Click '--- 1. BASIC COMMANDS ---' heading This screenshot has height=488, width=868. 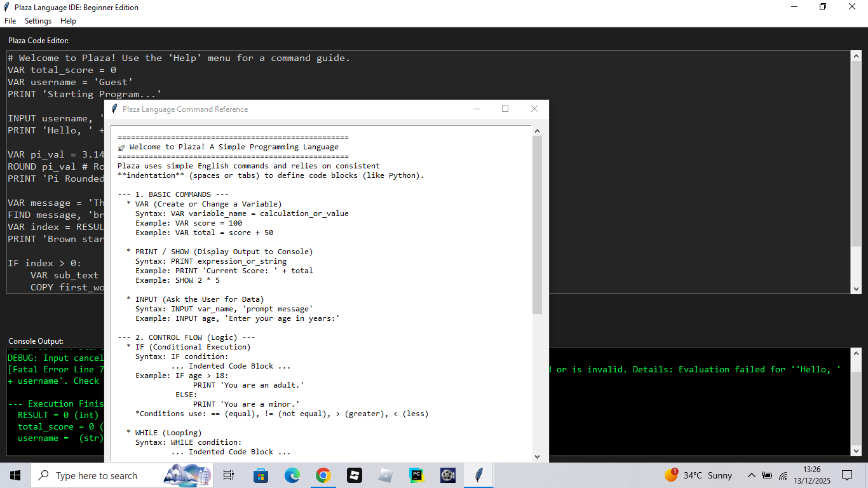click(x=173, y=194)
